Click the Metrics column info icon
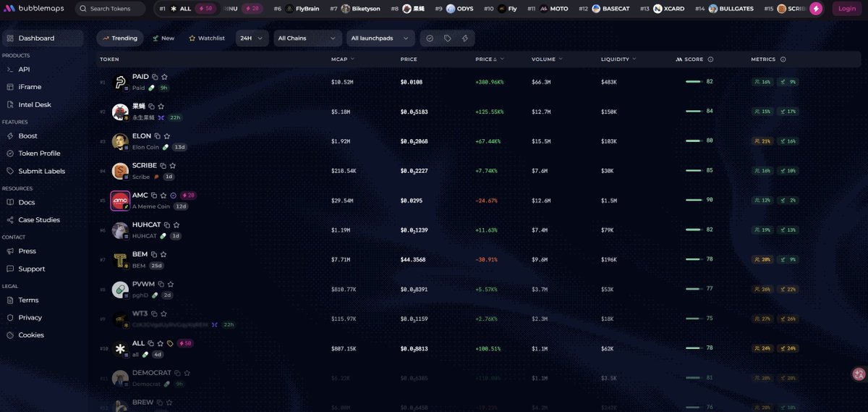Viewport: 868px width, 412px height. tap(783, 59)
